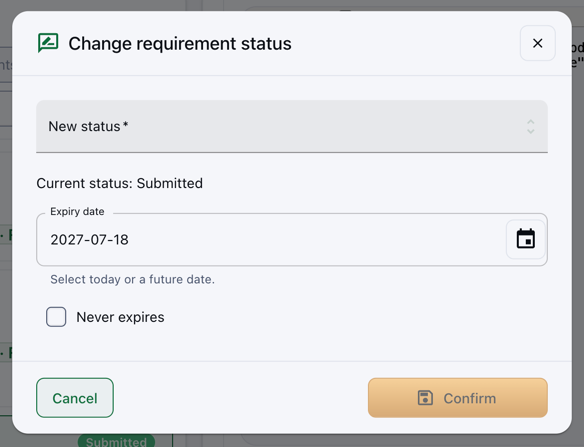Click the Submitted badge behind the dialog
This screenshot has height=447, width=584.
116,441
